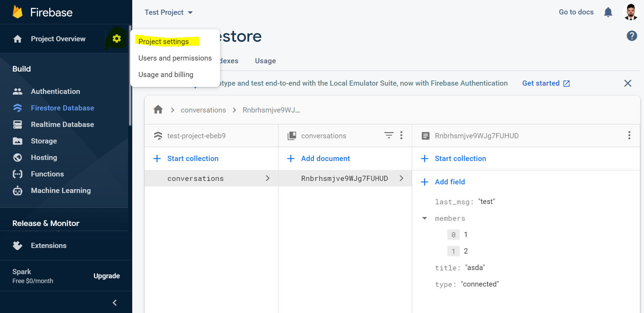Click the Realtime Database sidebar icon
This screenshot has width=644, height=313.
18,125
